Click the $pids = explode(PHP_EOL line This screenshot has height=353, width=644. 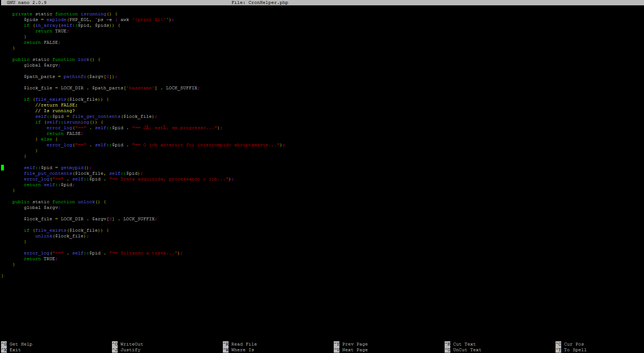click(99, 20)
